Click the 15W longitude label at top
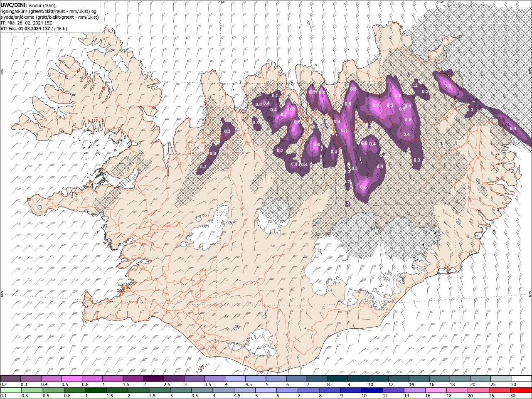The image size is (532, 399). click(440, 2)
